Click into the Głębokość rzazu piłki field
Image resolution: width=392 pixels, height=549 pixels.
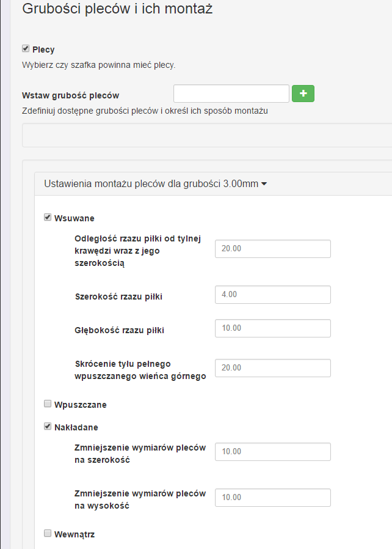click(272, 328)
